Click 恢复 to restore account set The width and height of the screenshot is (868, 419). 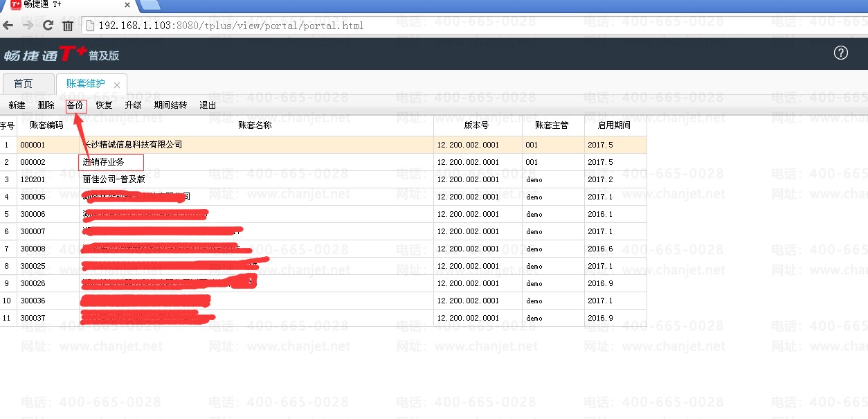[104, 105]
